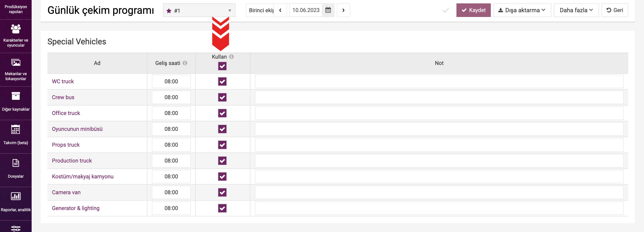Open Mekanlar ve lokasyonlar section
The height and width of the screenshot is (232, 644).
pos(16,70)
